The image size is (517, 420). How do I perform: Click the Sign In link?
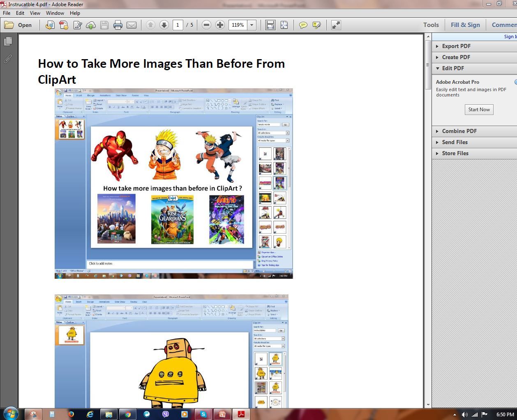[x=510, y=37]
